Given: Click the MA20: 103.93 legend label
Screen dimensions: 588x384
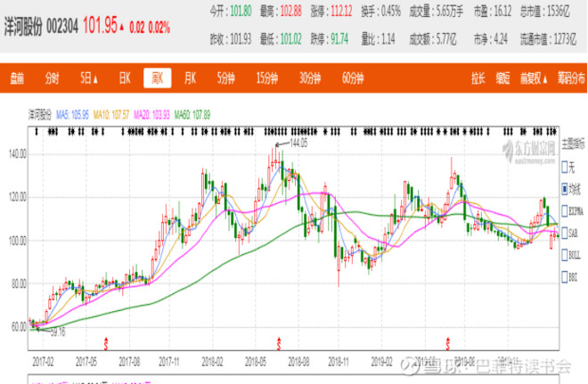Looking at the screenshot, I should coord(151,115).
